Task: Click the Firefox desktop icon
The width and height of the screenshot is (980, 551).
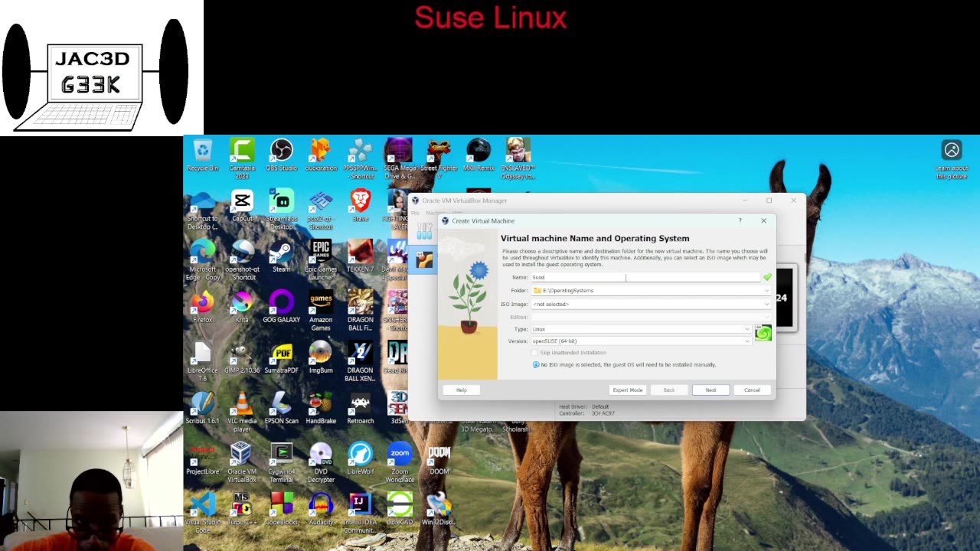Action: pyautogui.click(x=202, y=307)
